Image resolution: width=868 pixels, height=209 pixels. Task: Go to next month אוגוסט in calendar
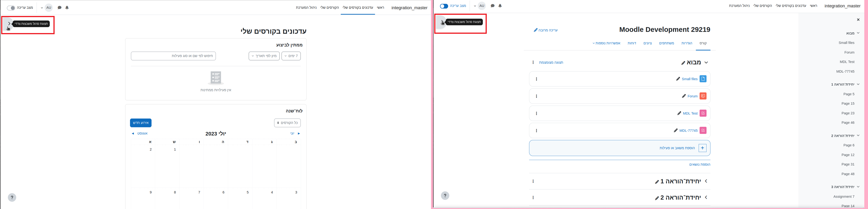click(139, 133)
